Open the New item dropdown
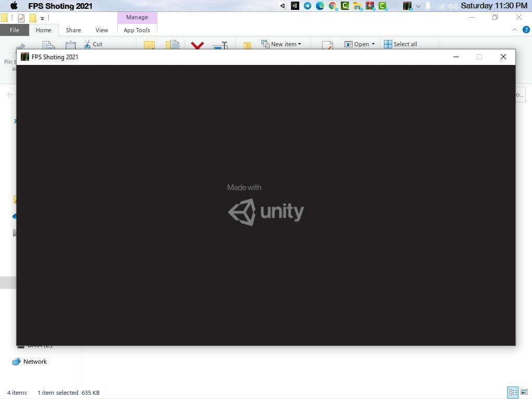The width and height of the screenshot is (532, 399). pos(281,44)
